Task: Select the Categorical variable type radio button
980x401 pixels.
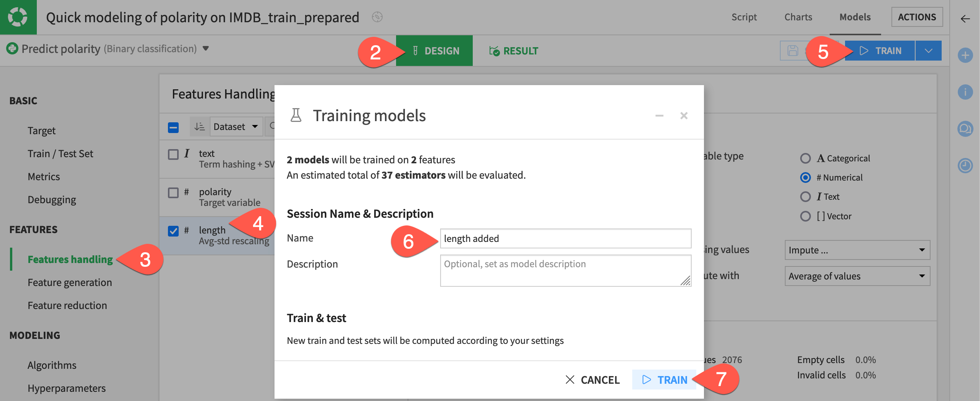Action: [x=806, y=158]
